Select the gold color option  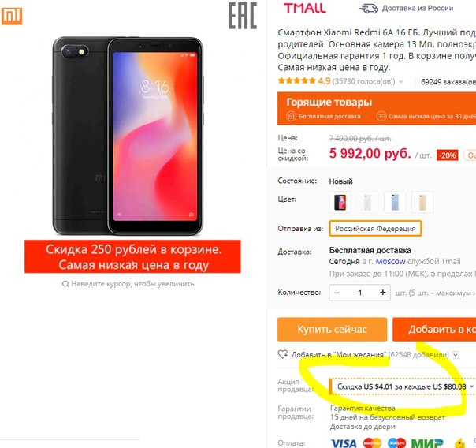(422, 202)
